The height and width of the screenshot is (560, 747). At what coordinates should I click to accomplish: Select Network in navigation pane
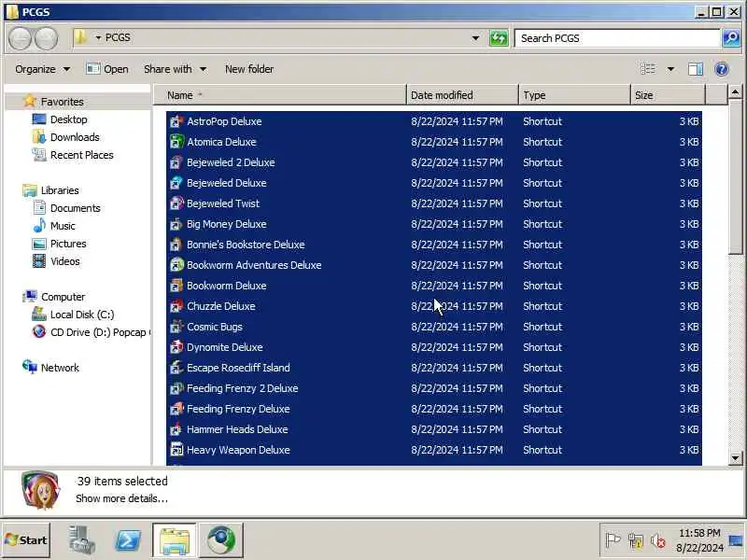point(50,368)
